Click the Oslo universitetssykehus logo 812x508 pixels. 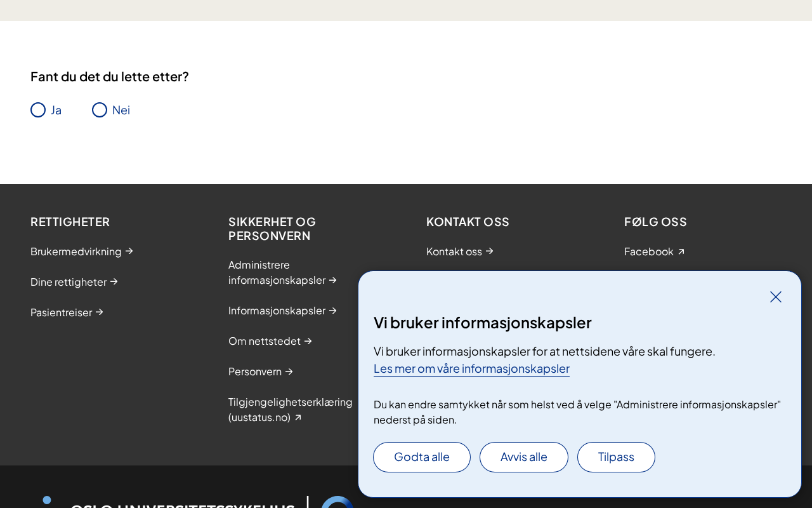click(197, 502)
